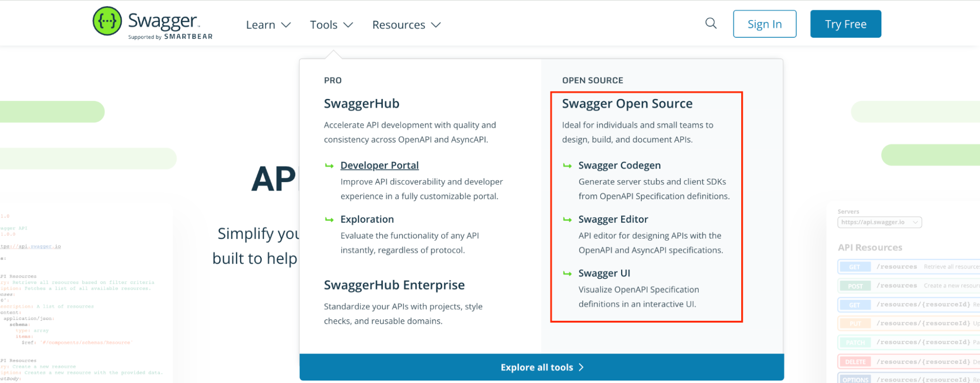Click 'Ideal for individuals and small teams' text
980x383 pixels.
(638, 132)
